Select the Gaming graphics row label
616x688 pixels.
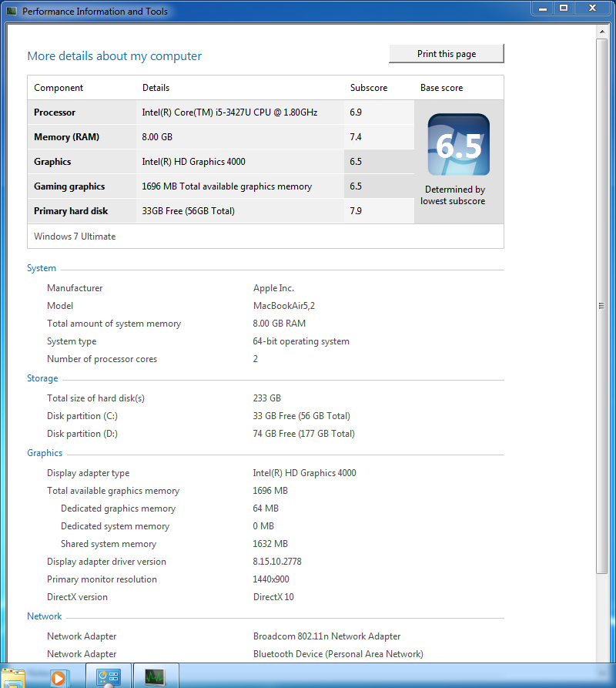(69, 186)
